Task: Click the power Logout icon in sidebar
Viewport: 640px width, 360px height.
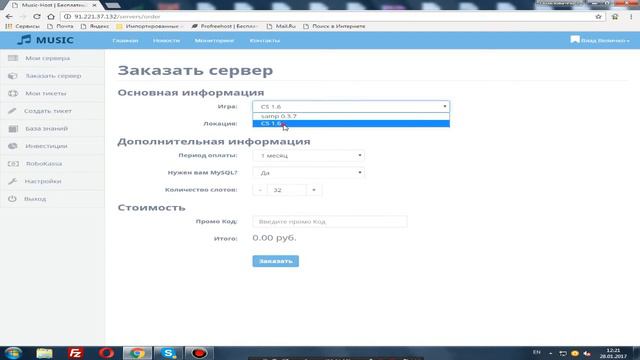Action: click(x=12, y=199)
